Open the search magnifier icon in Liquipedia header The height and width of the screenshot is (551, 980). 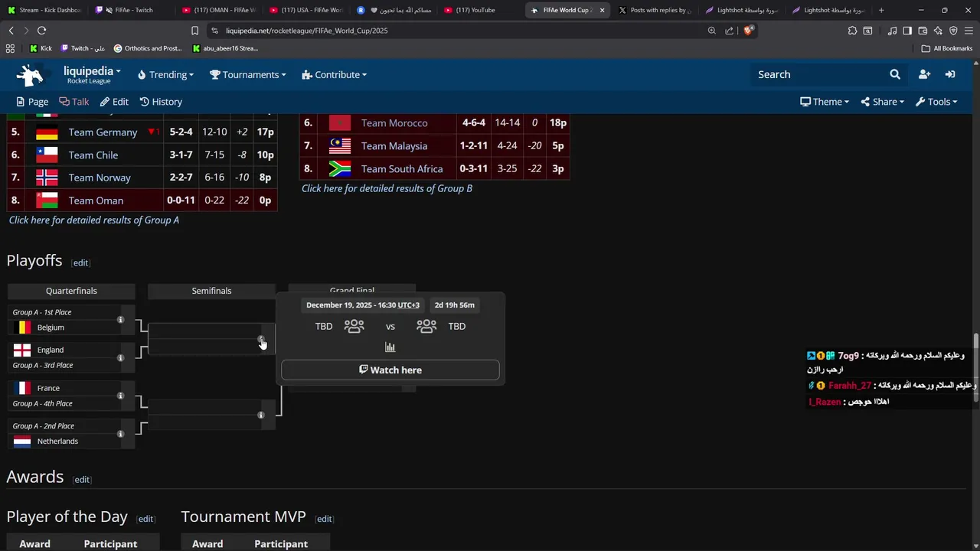point(895,74)
